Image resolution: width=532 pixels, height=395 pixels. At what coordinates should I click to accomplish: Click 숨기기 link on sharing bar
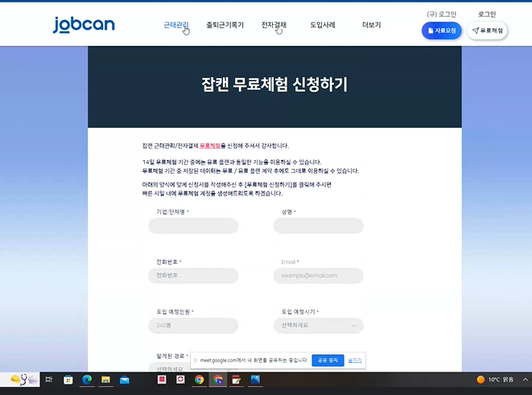(x=355, y=360)
